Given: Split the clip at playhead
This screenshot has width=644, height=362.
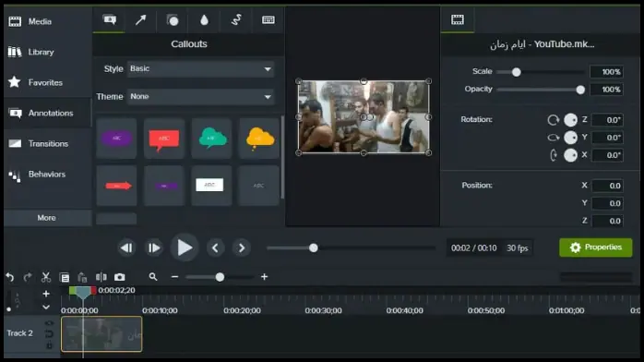Looking at the screenshot, I should click(x=101, y=277).
